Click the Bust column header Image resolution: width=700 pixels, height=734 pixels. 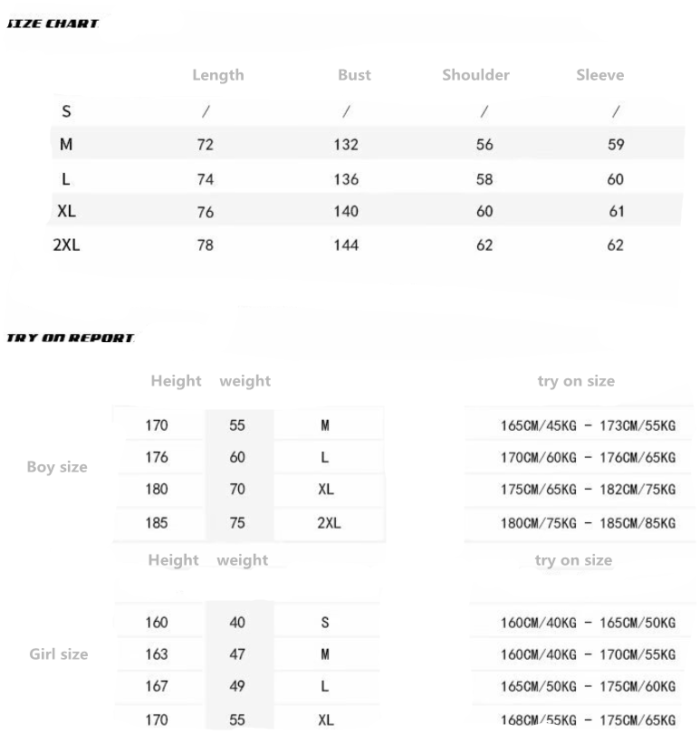click(354, 75)
